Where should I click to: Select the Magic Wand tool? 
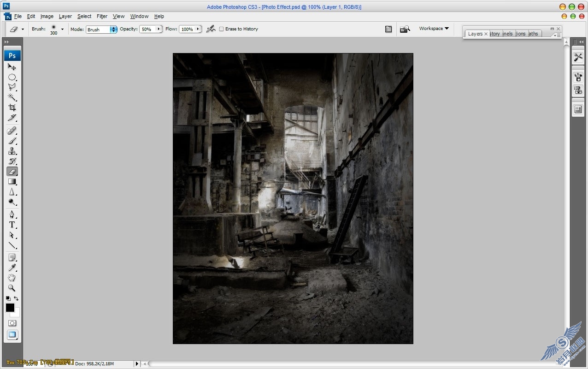coord(12,97)
